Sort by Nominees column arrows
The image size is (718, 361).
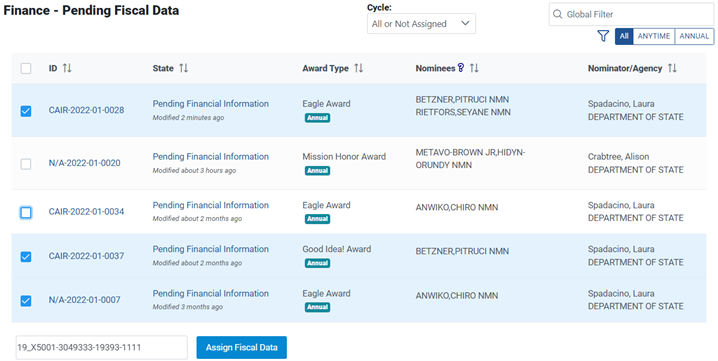pos(474,68)
